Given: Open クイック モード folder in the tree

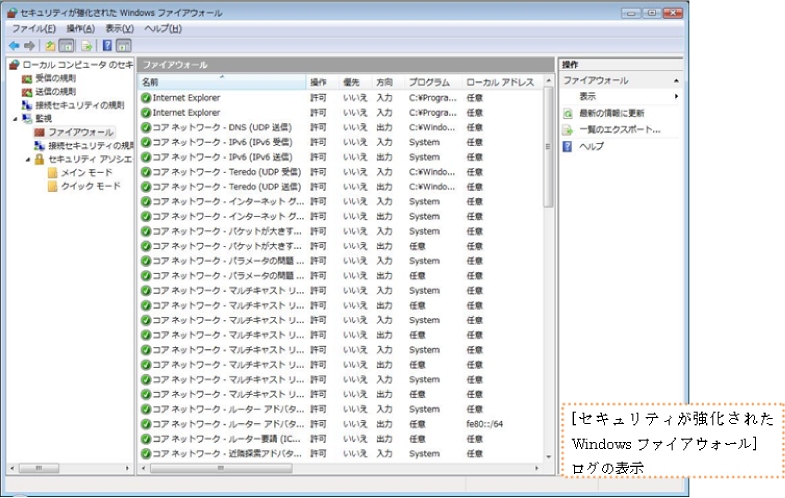Looking at the screenshot, I should tap(90, 186).
